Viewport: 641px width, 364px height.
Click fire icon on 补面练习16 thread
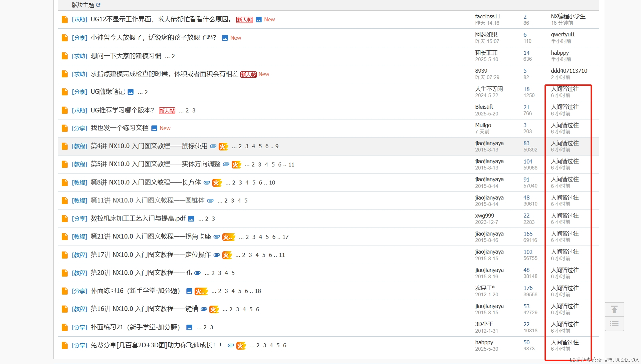coord(201,291)
